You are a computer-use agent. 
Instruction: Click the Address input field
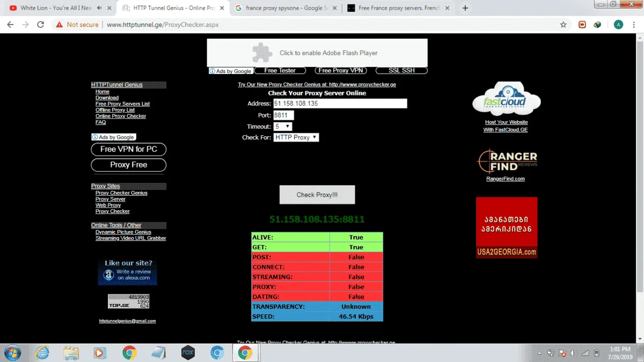coord(340,104)
